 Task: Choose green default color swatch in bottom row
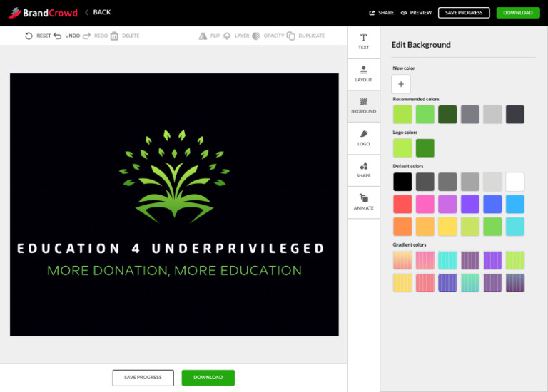click(492, 227)
